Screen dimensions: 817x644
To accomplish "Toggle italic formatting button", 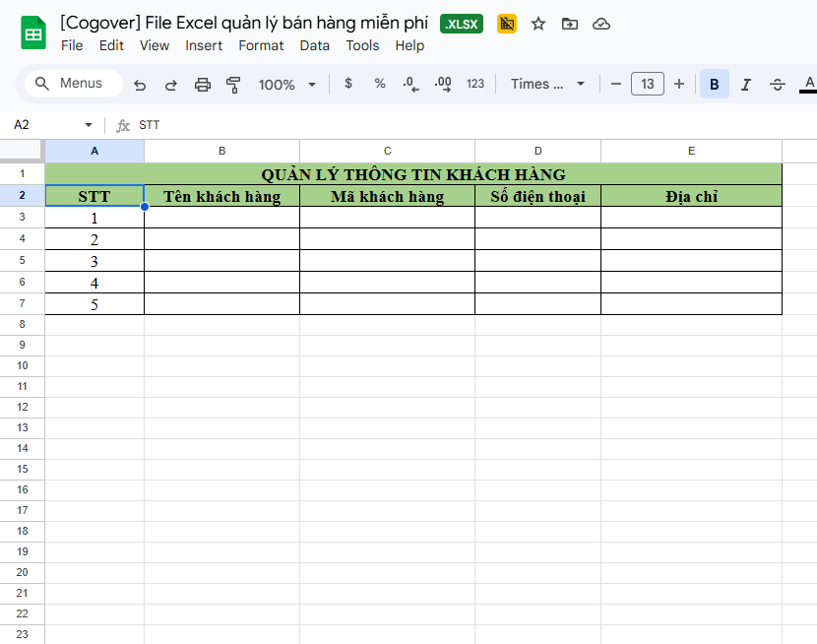I will point(746,84).
